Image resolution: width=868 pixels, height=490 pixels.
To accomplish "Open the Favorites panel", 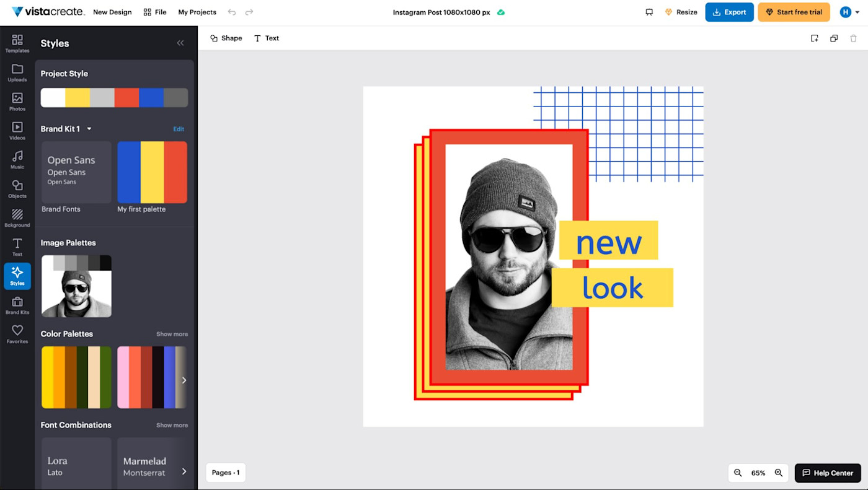I will click(x=17, y=335).
